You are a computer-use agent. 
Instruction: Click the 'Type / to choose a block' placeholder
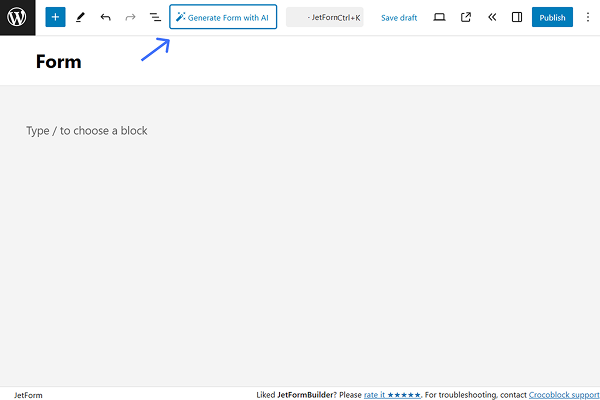(x=86, y=131)
